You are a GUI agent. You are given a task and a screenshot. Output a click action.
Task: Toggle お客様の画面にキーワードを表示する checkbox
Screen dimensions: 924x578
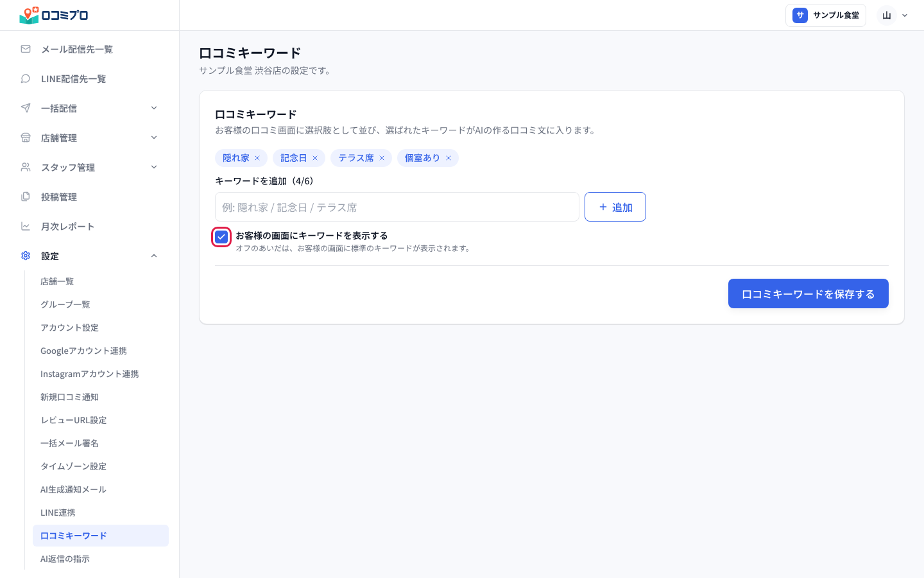pos(221,237)
